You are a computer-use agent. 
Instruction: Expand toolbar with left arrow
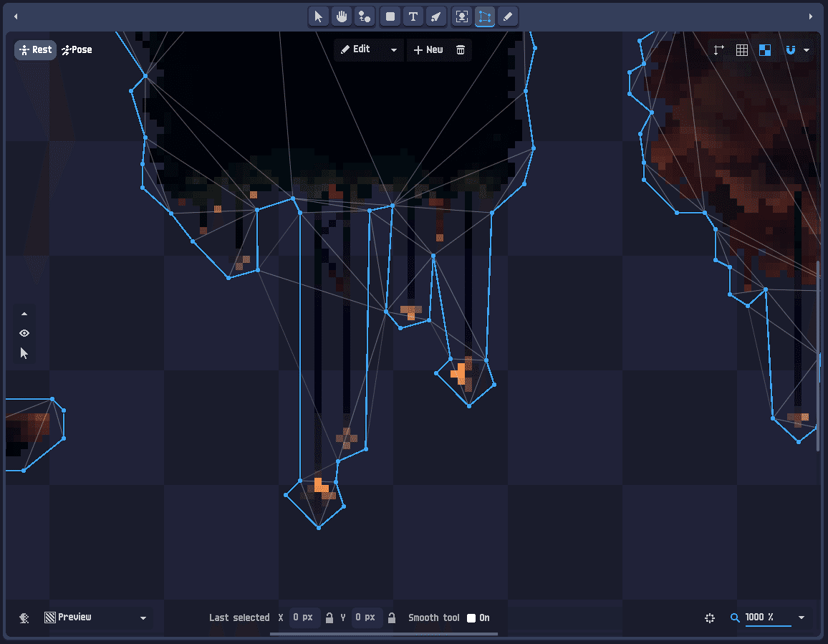click(16, 16)
